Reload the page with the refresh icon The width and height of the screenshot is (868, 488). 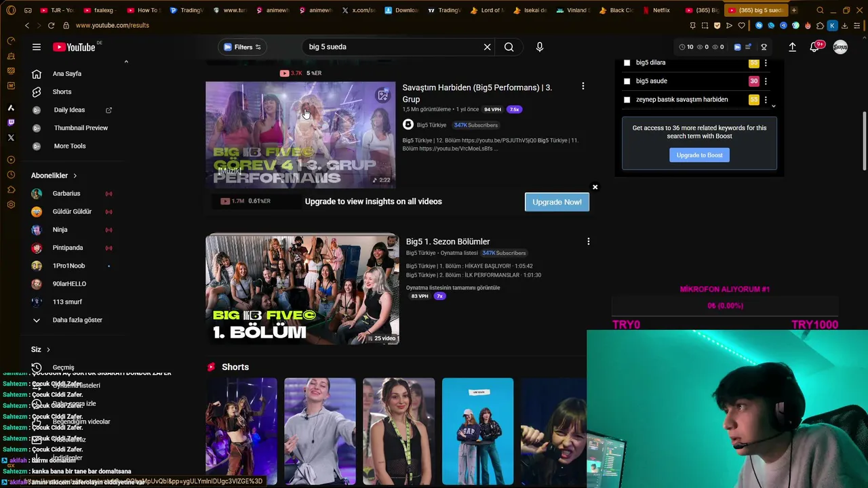click(x=51, y=25)
